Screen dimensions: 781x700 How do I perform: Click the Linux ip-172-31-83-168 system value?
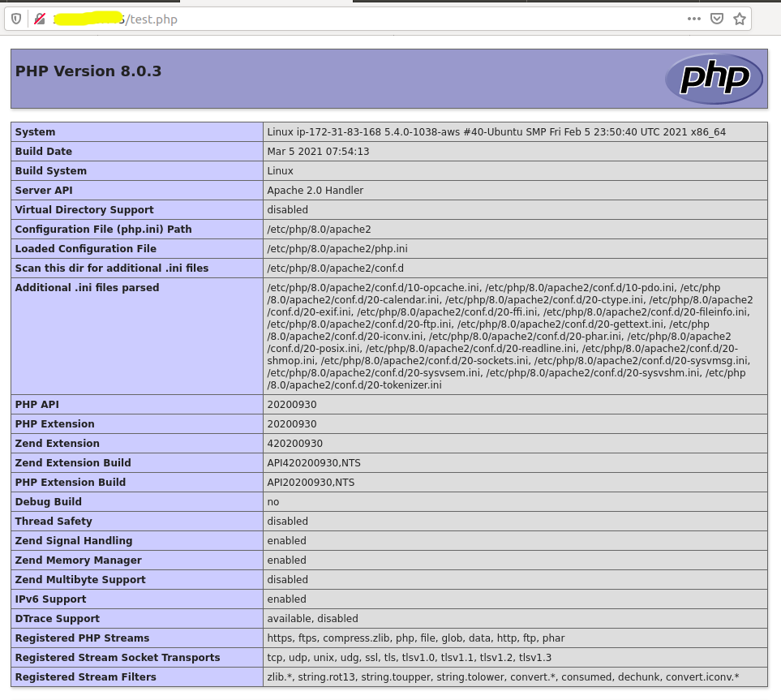[496, 132]
